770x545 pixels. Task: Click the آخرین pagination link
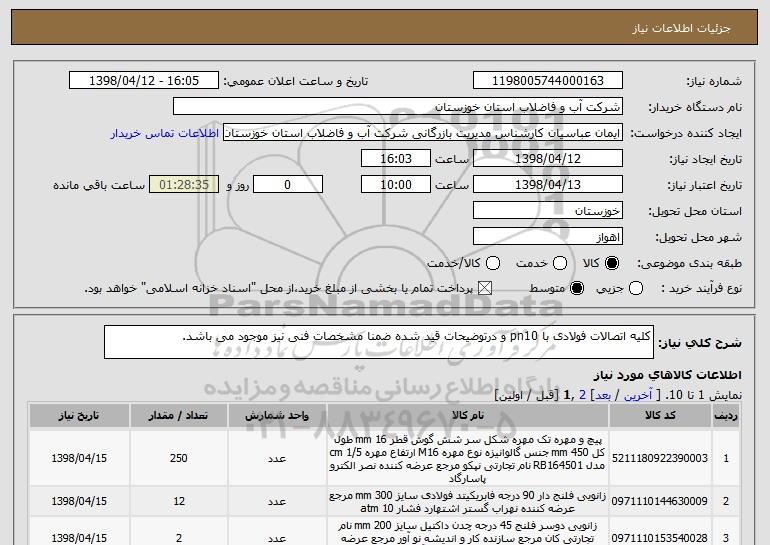pos(638,395)
